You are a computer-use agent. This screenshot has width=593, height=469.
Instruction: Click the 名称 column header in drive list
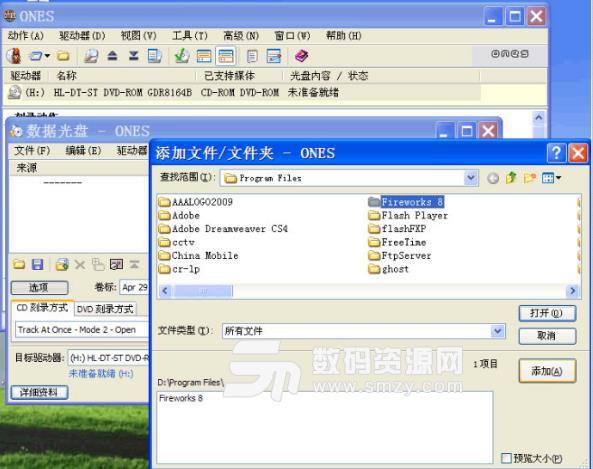click(x=67, y=76)
